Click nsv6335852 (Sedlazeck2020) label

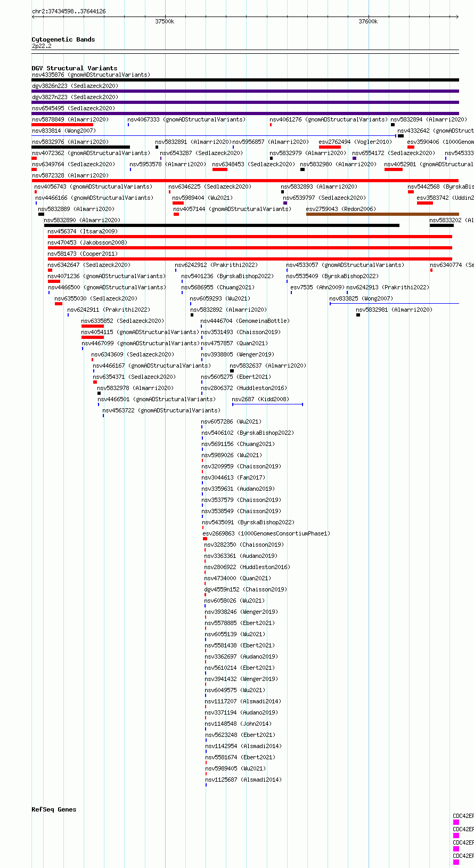123,321
